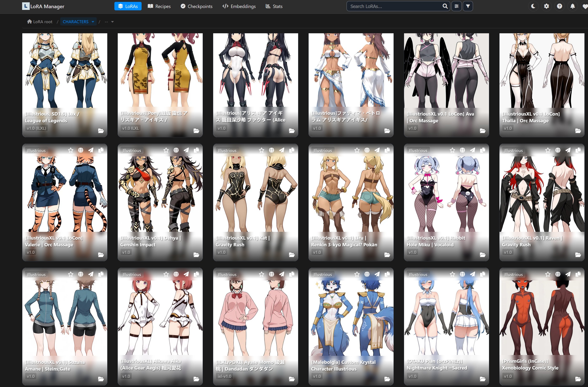Copy syntax icon on Liru card
Image resolution: width=588 pixels, height=387 pixels.
[x=387, y=150]
